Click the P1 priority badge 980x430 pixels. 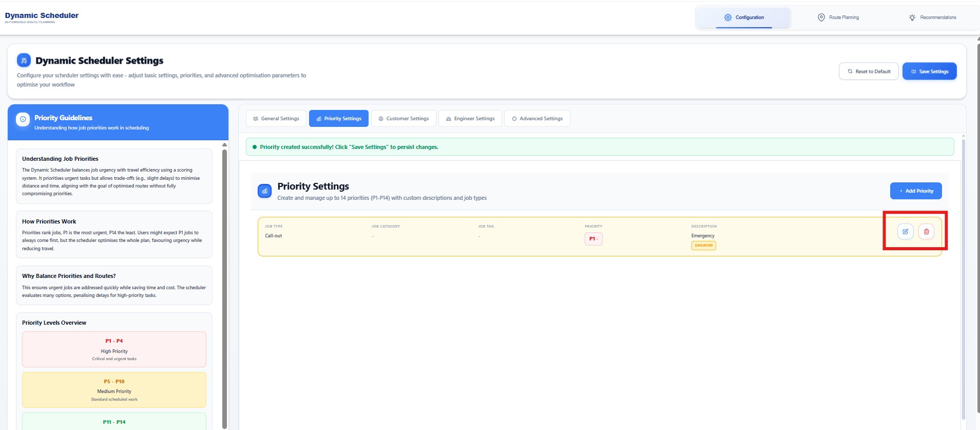coord(593,239)
